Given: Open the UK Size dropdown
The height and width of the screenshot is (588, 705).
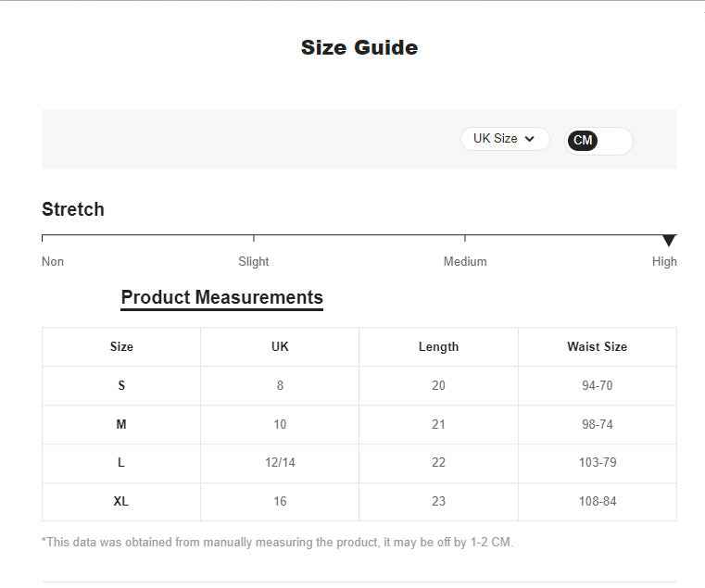Looking at the screenshot, I should [505, 139].
